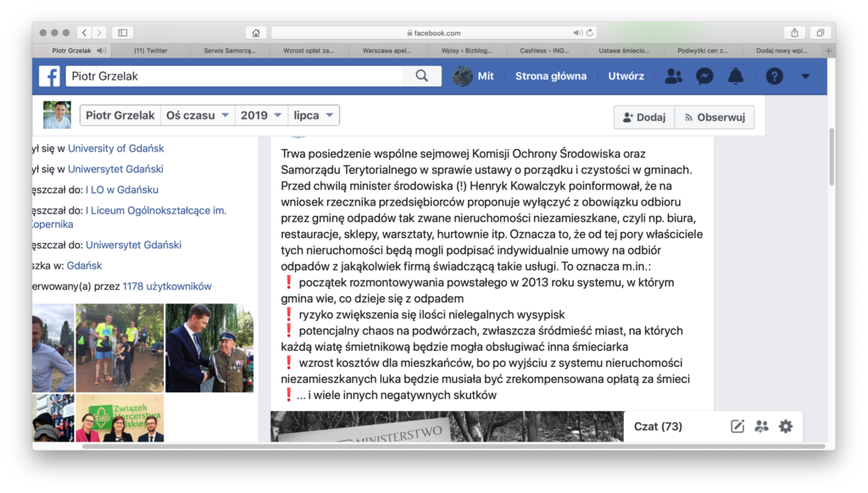This screenshot has height=493, width=868.
Task: Open the Help question mark icon
Action: (775, 75)
